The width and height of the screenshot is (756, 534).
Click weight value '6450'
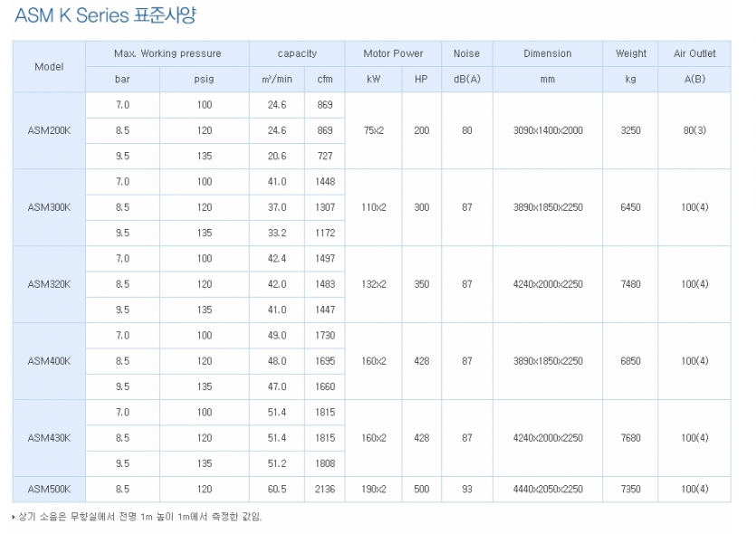pyautogui.click(x=631, y=207)
